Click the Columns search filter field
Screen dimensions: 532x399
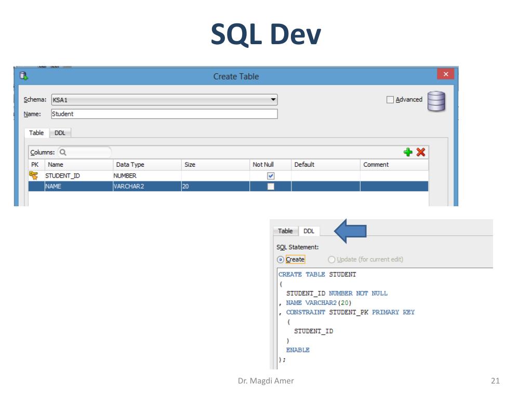pos(84,152)
